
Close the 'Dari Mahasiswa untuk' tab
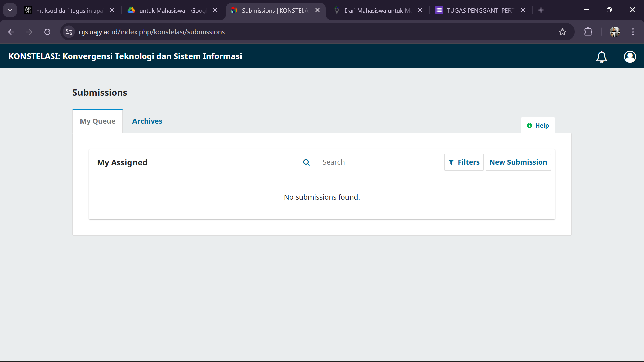click(420, 10)
